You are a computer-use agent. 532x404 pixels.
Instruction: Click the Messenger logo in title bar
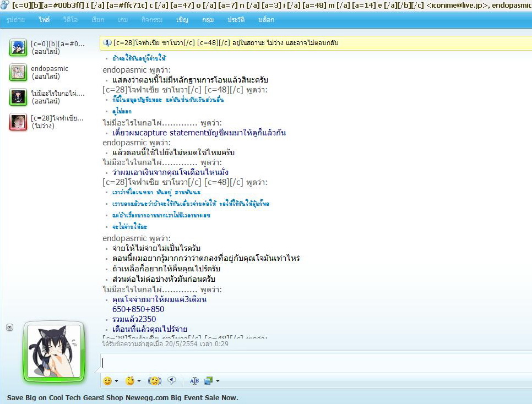pos(5,5)
